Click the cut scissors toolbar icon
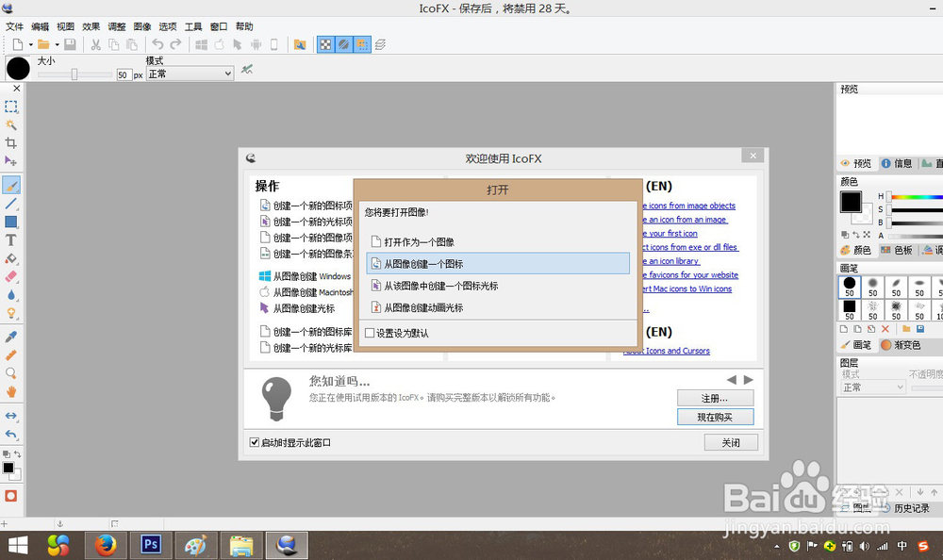This screenshot has height=560, width=943. pyautogui.click(x=95, y=44)
